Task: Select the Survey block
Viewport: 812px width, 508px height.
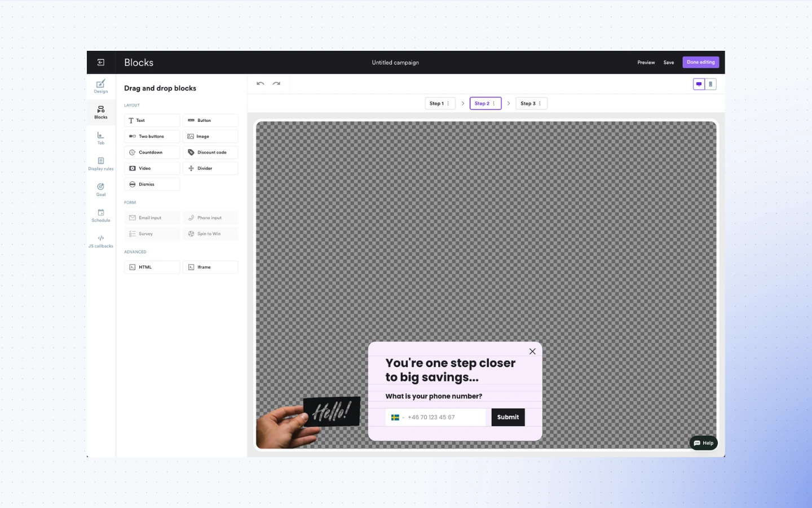Action: pos(152,234)
